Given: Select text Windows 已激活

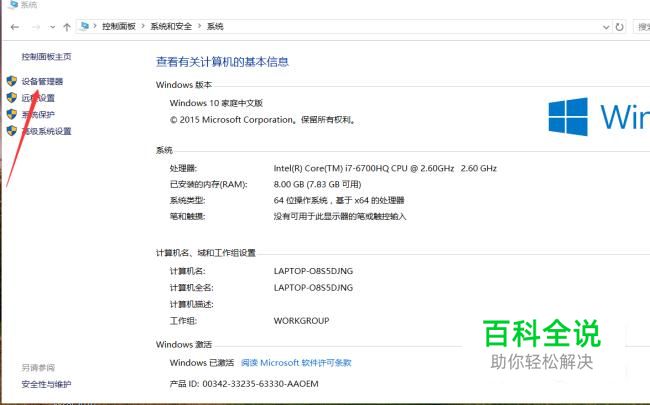Looking at the screenshot, I should pyautogui.click(x=202, y=363).
